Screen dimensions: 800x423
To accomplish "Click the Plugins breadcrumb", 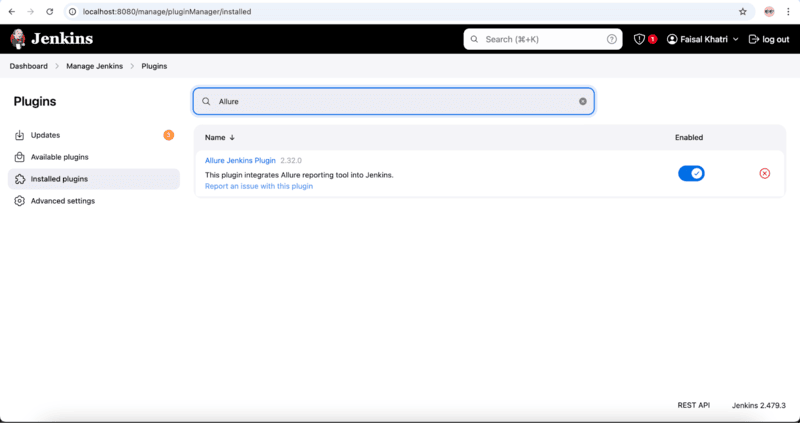I will [154, 66].
